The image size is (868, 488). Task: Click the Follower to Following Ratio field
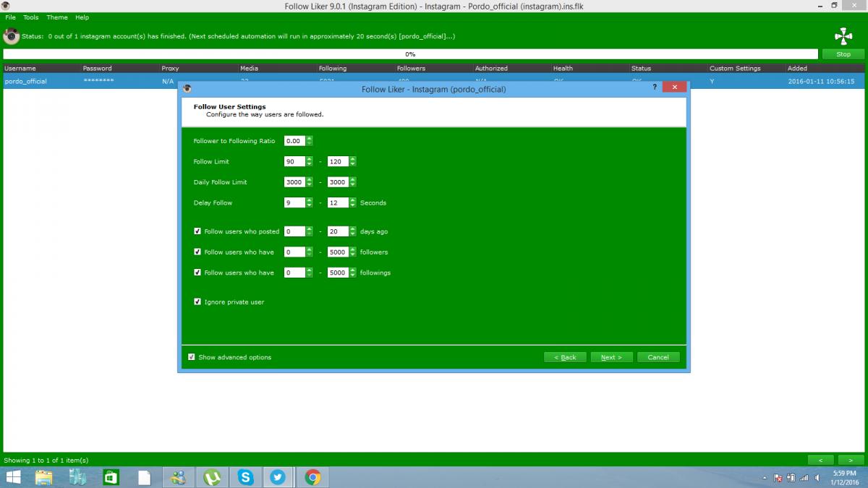[x=295, y=141]
